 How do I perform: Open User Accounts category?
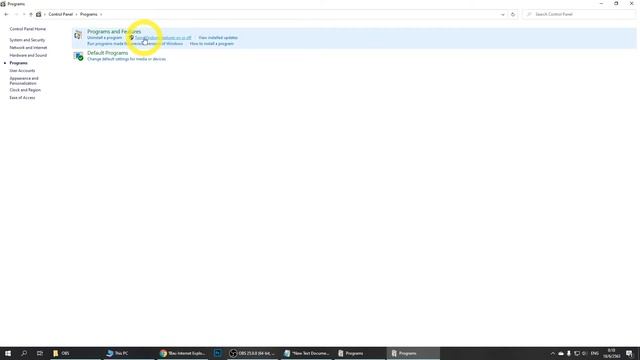coord(22,71)
